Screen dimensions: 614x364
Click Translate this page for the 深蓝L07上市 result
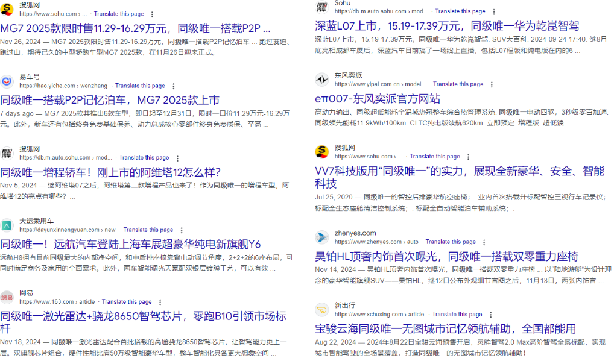click(460, 11)
